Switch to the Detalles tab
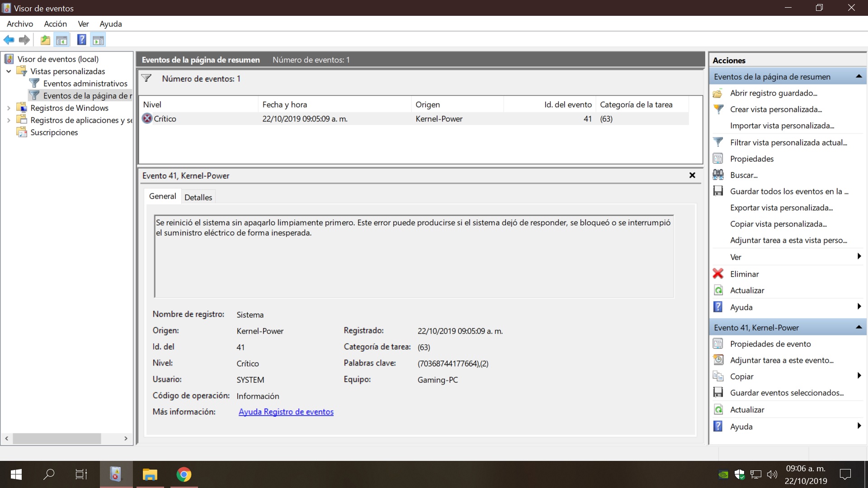This screenshot has width=868, height=488. pyautogui.click(x=198, y=197)
